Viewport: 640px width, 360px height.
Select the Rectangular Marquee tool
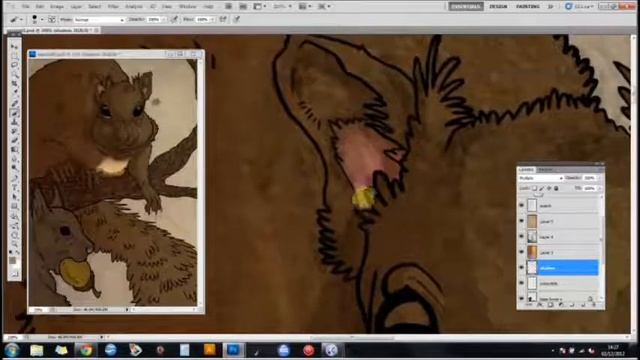15,56
